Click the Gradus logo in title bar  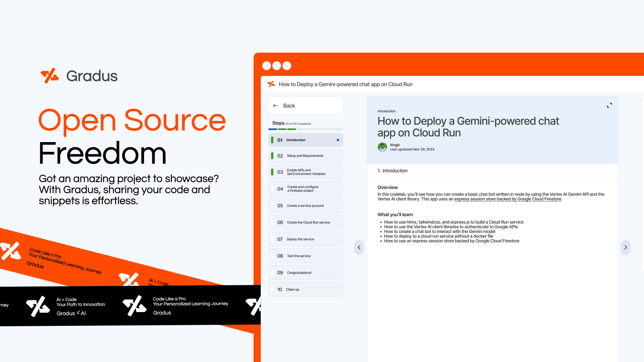[x=271, y=84]
